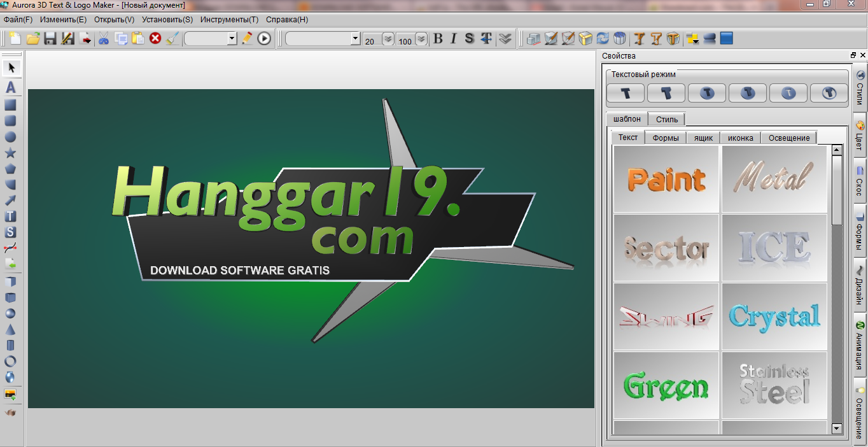Click the yellow pencil edit icon
Screen dimensions: 868x447
[248, 39]
